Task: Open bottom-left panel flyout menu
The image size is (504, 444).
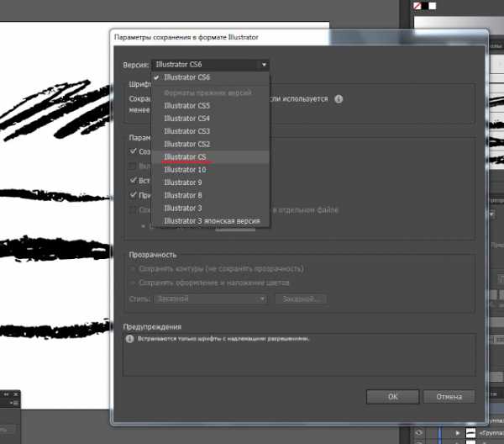Action: 15,403
